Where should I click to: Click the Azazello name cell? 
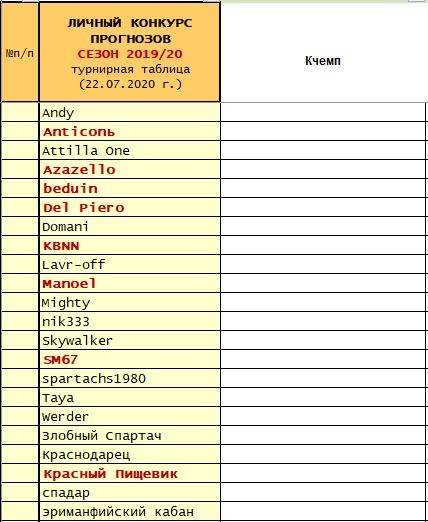point(130,169)
